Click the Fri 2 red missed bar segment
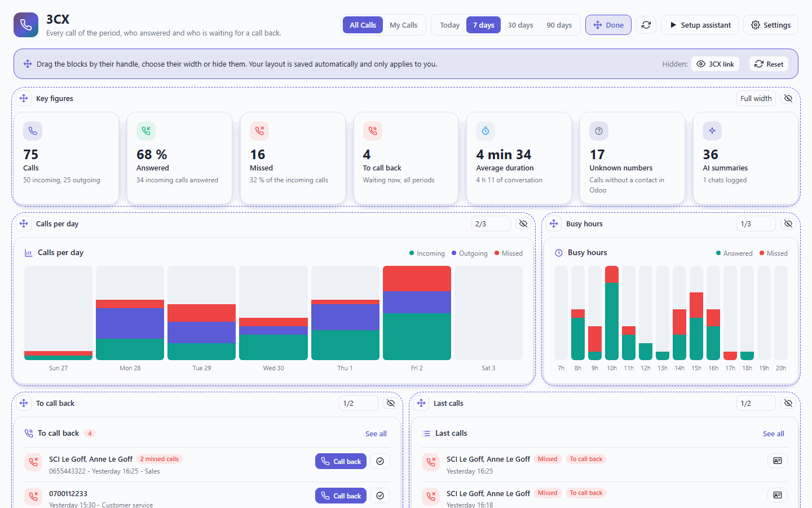 417,278
